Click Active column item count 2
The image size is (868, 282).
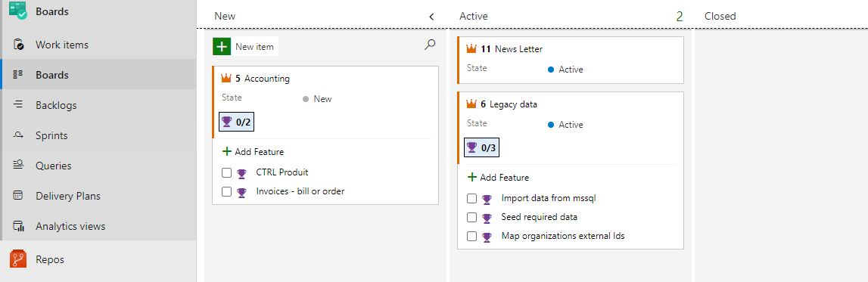680,17
